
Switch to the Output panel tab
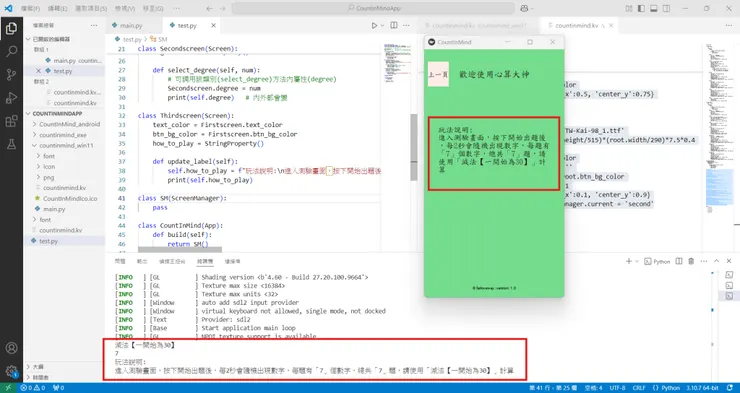coord(142,261)
